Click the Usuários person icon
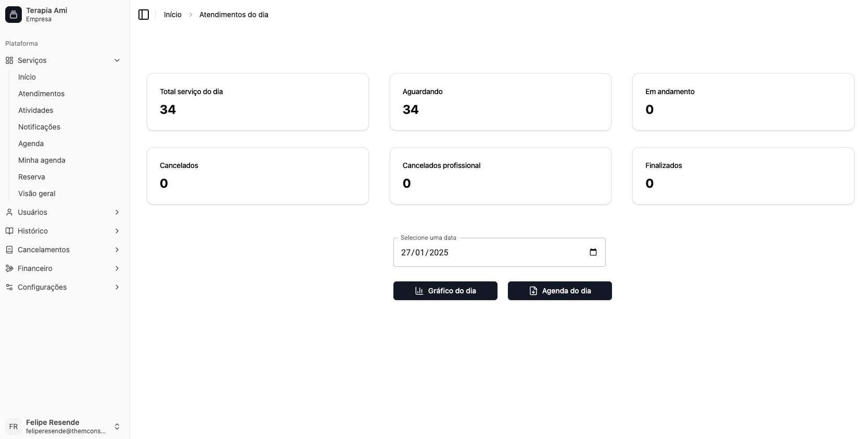Image resolution: width=868 pixels, height=439 pixels. (x=9, y=212)
